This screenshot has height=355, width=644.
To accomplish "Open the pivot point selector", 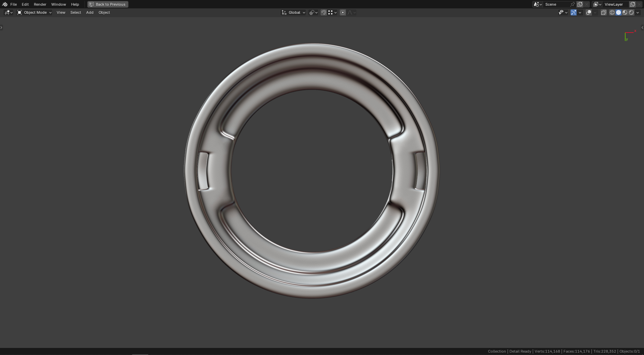I will coord(313,12).
